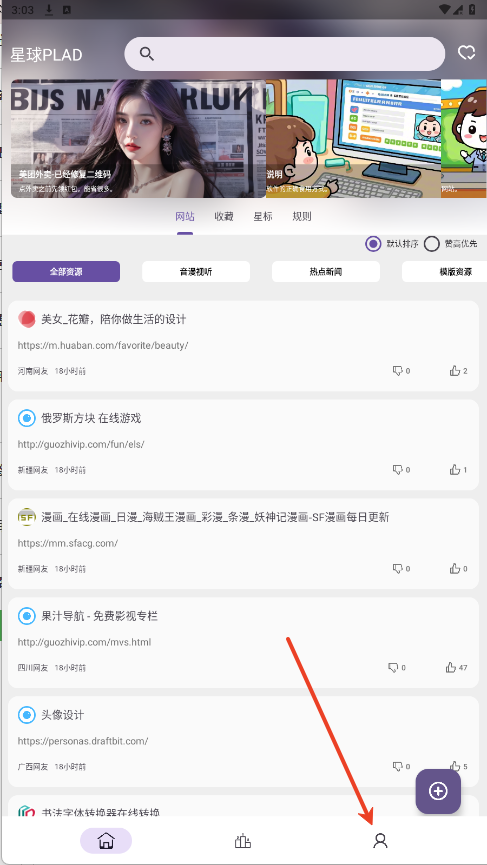The width and height of the screenshot is (487, 865).
Task: Switch to the 星标 tab
Action: coord(263,216)
